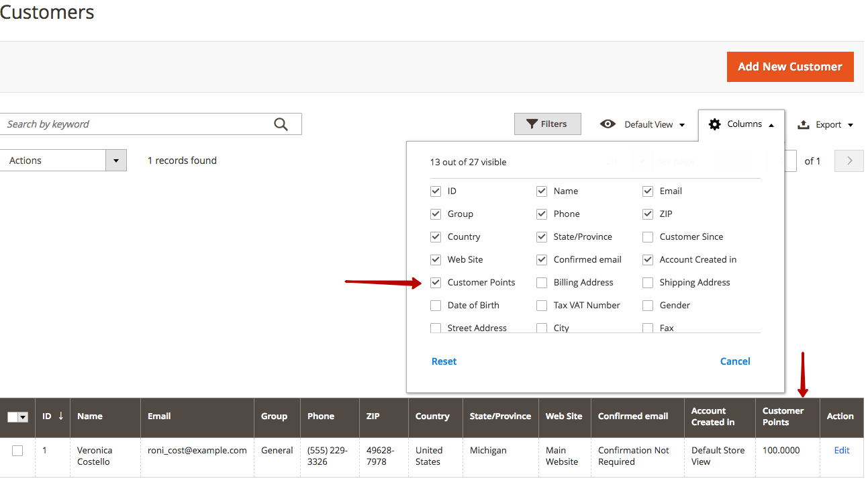
Task: Open the Export dropdown
Action: pos(825,124)
